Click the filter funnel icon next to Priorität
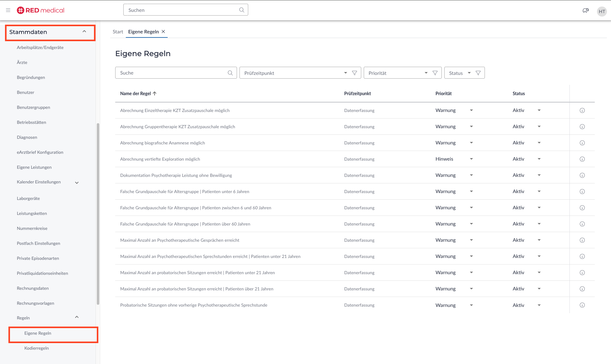This screenshot has height=364, width=611. point(435,73)
